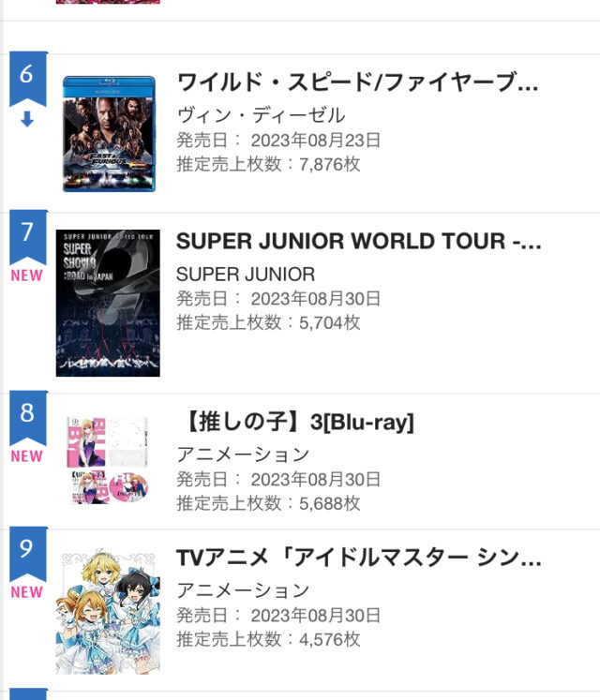Open the Fast & Furious Blu-ray cover image
The height and width of the screenshot is (700, 600).
point(109,133)
